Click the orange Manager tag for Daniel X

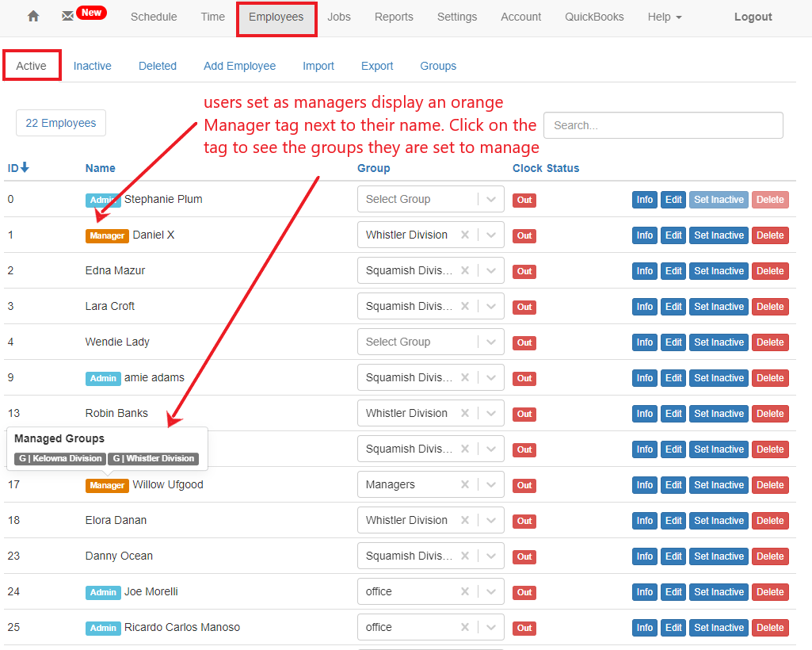tap(107, 235)
